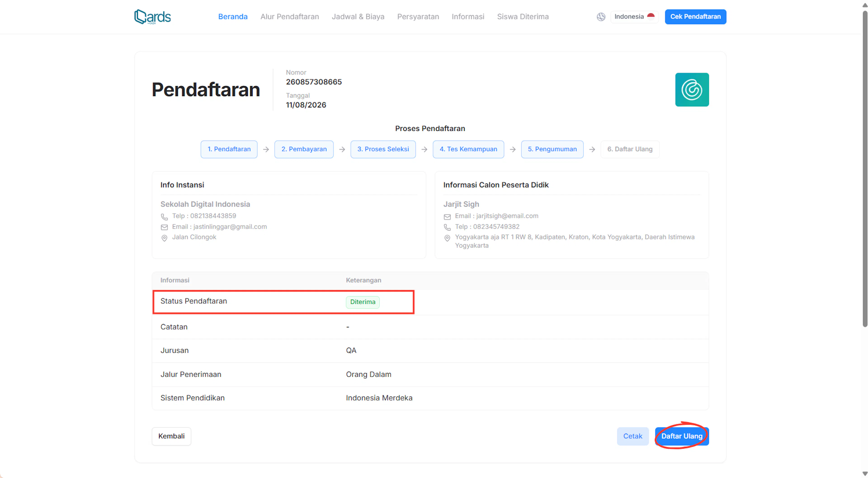
Task: Click the Sekolah Digital Indonesia name
Action: [x=205, y=204]
